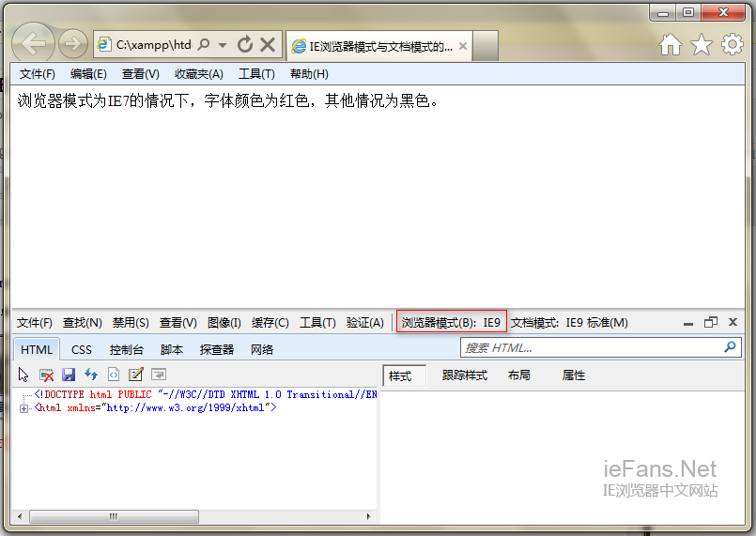Minimize the developer tools pane
This screenshot has height=536, width=756.
click(x=688, y=323)
